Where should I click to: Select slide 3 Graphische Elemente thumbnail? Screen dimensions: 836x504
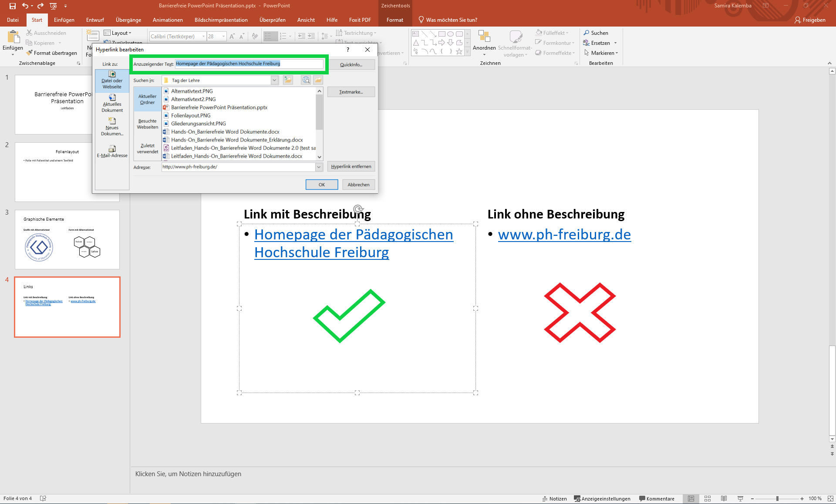[67, 239]
